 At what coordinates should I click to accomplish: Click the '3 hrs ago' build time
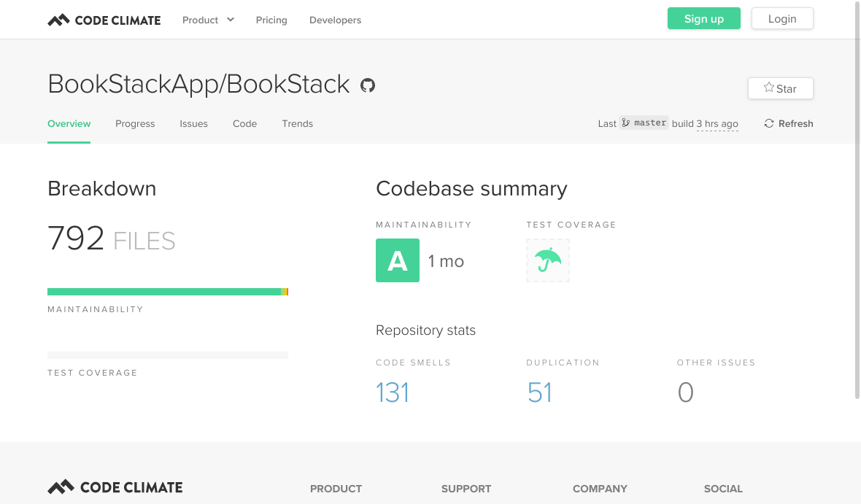[x=717, y=123]
